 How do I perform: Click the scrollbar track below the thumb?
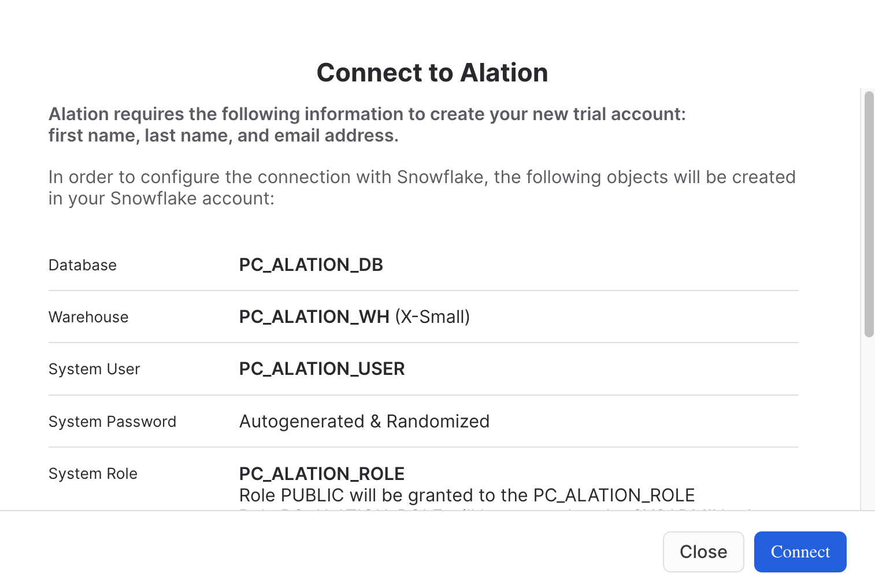(869, 422)
